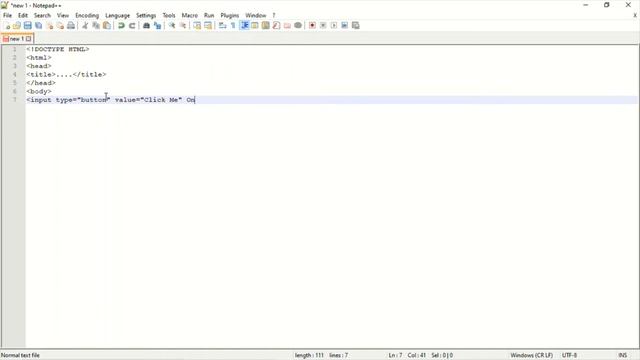
Task: Select the 'new 1' document tab
Action: pyautogui.click(x=16, y=39)
